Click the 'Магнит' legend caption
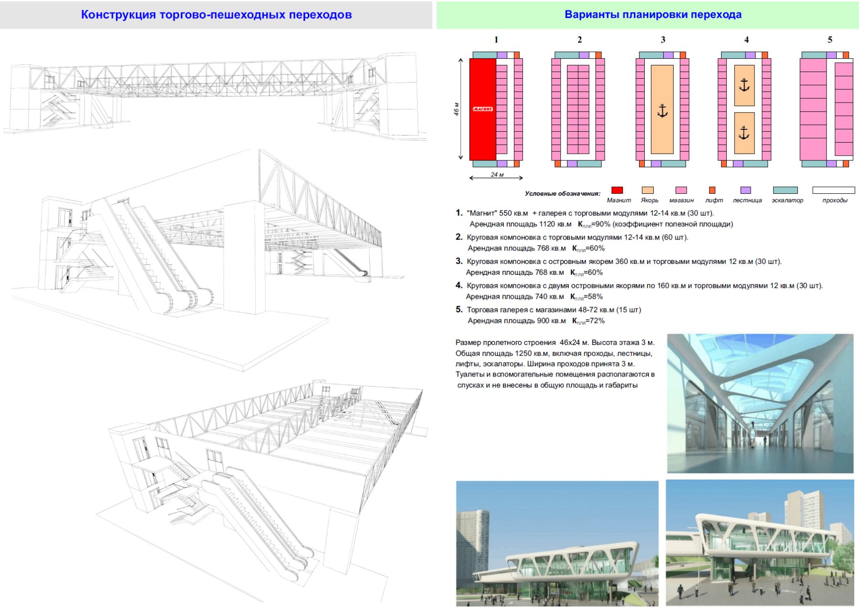 (x=618, y=200)
